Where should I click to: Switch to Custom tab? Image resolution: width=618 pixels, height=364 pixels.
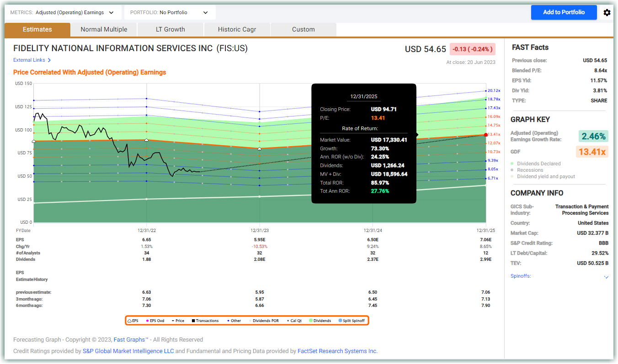tap(304, 29)
